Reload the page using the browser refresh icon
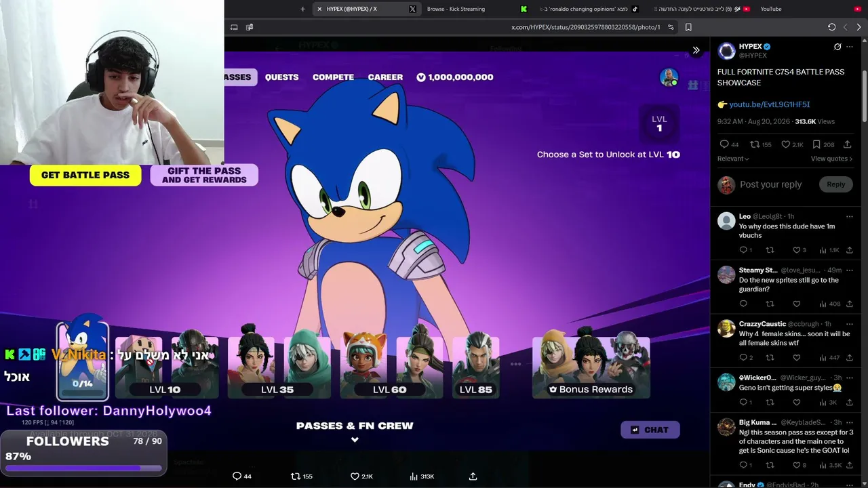The width and height of the screenshot is (868, 488). pyautogui.click(x=831, y=27)
